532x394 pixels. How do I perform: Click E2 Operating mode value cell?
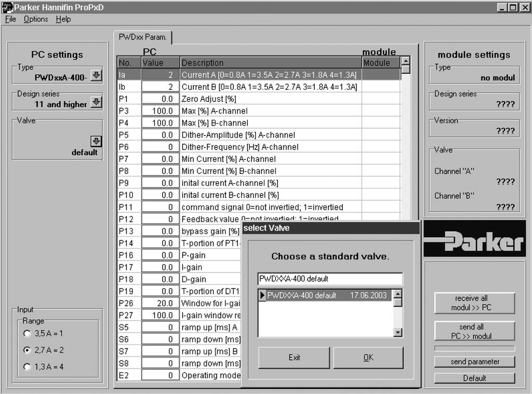(160, 375)
